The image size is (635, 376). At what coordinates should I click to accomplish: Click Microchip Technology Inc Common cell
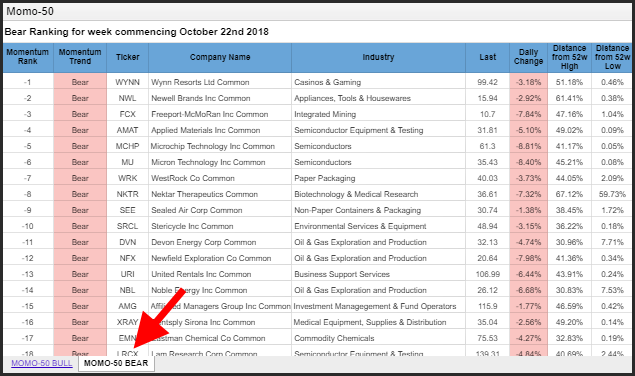tap(220, 146)
